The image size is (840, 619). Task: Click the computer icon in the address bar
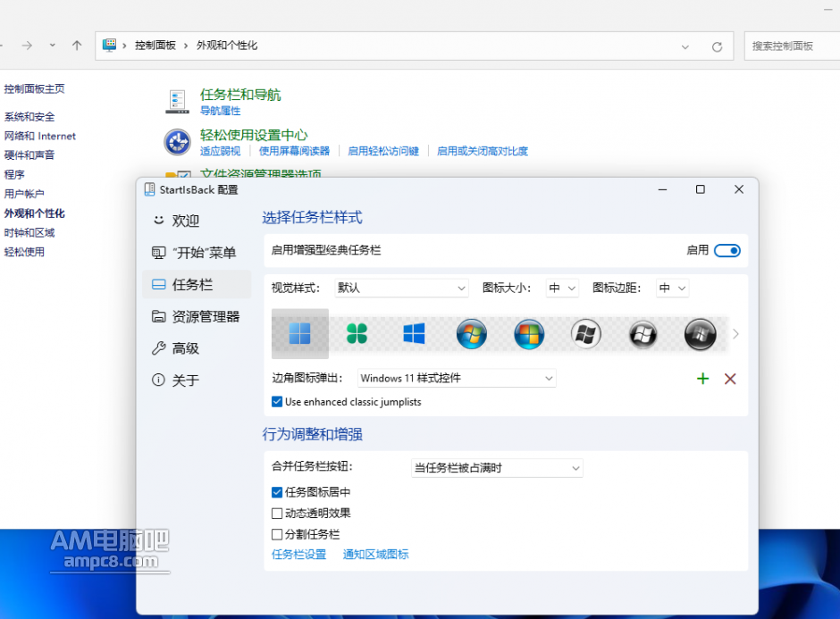click(109, 45)
